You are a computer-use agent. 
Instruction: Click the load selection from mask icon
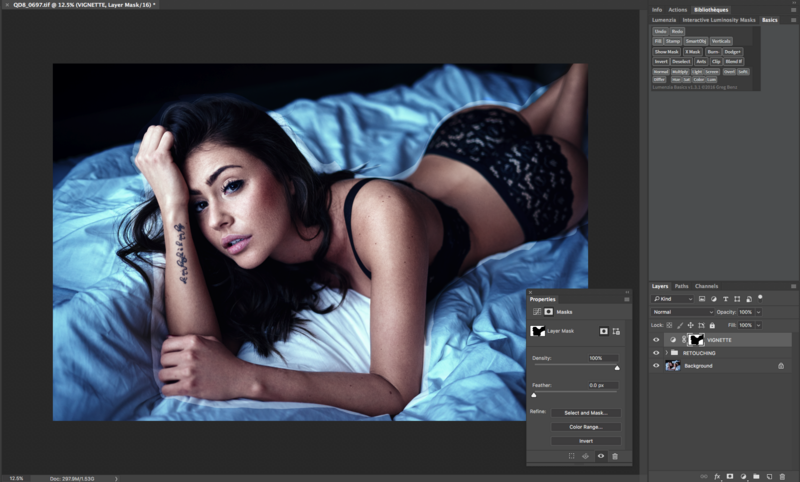click(571, 456)
